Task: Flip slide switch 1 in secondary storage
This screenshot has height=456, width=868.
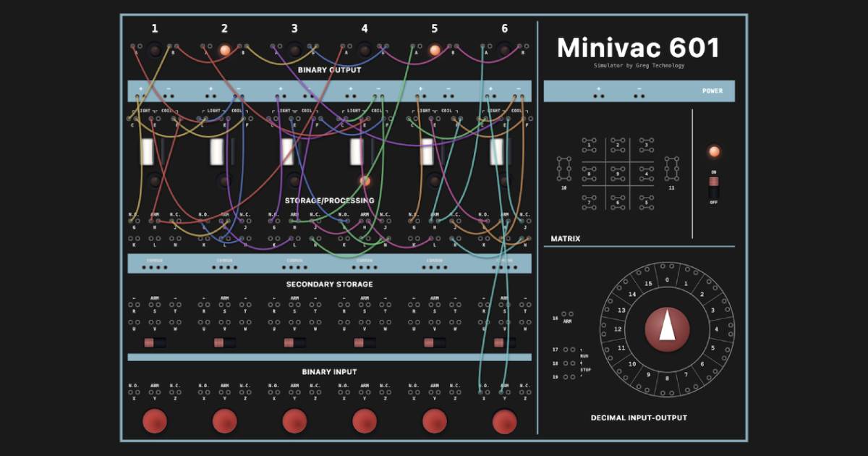Action: coord(154,342)
